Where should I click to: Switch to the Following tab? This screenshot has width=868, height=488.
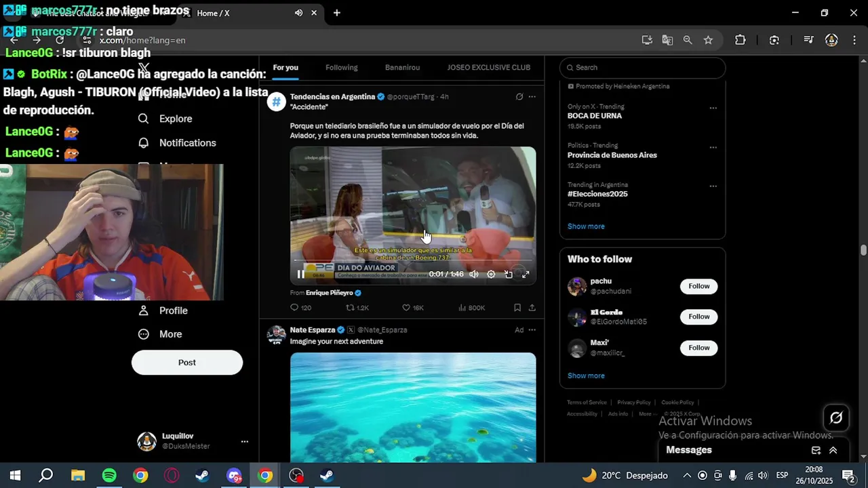[342, 68]
